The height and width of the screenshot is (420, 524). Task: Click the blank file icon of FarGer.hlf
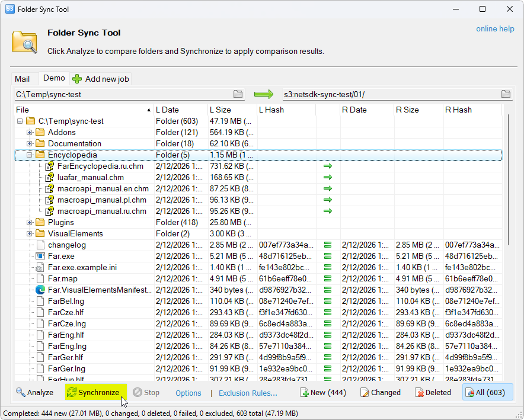tap(40, 358)
